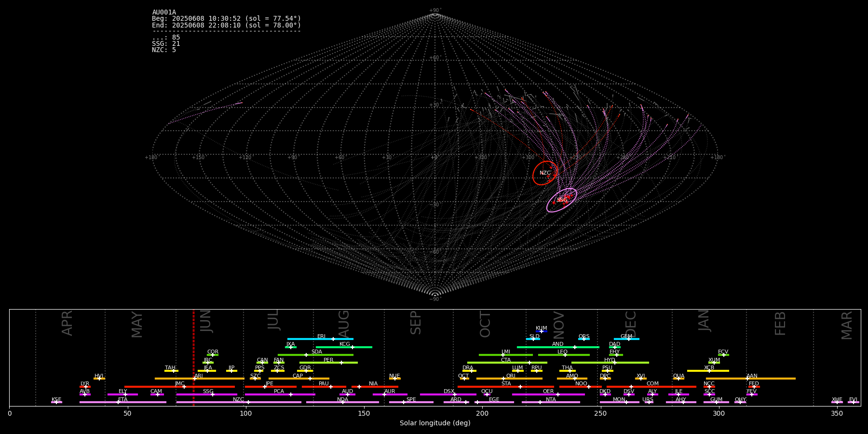Click the HVI shower label
This screenshot has width=868, height=434.
pos(99,376)
